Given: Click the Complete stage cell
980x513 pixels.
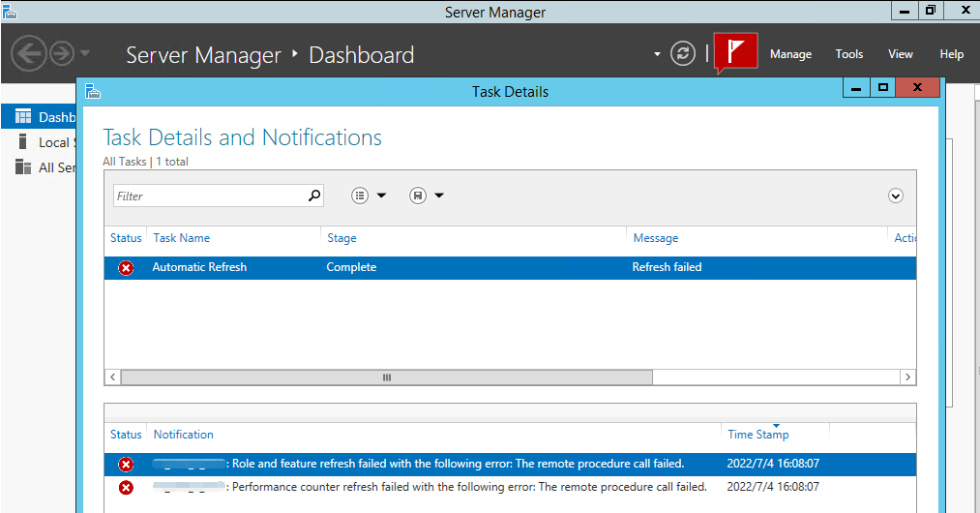Looking at the screenshot, I should click(x=351, y=267).
